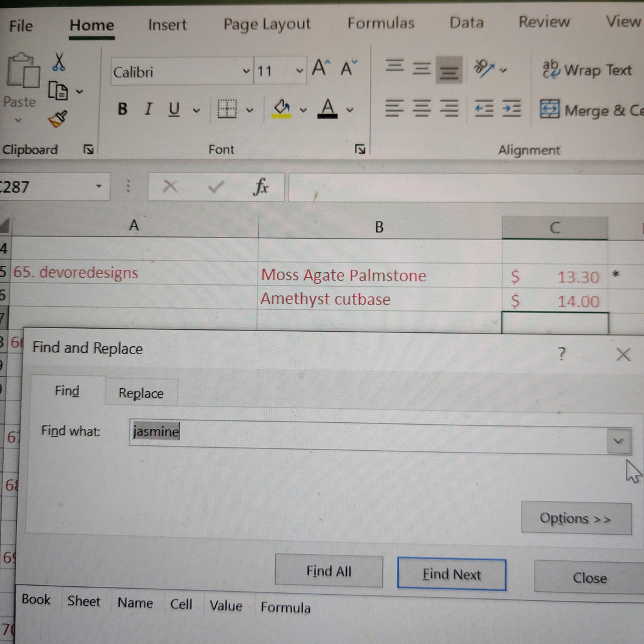Open the Page Layout ribbon tab

(x=267, y=24)
